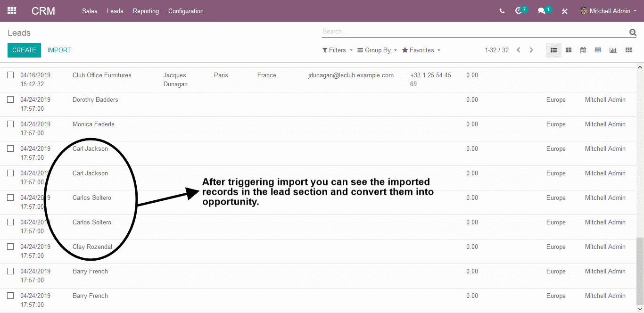Go to next page of leads

point(531,50)
